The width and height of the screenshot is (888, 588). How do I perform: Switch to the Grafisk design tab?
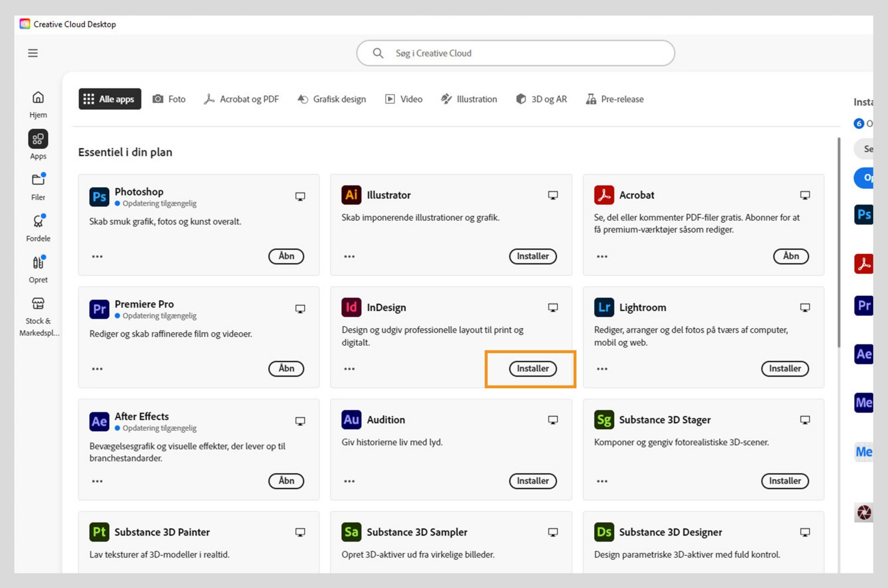click(332, 99)
